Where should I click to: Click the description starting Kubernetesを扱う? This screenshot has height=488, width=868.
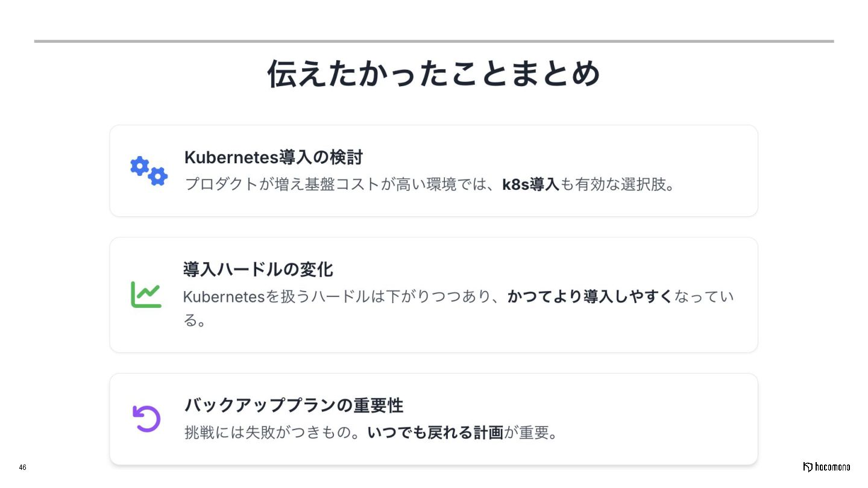pyautogui.click(x=459, y=308)
